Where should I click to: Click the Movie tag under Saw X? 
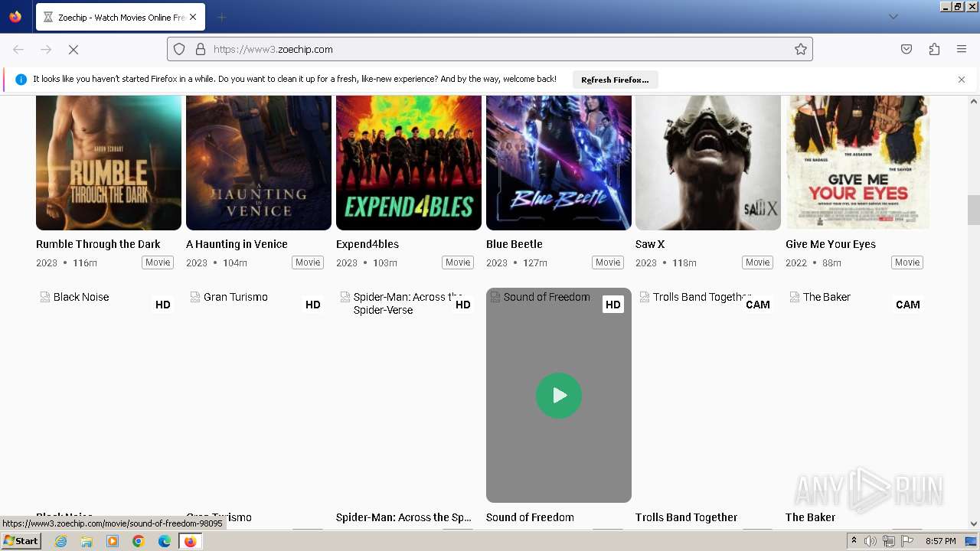point(758,262)
